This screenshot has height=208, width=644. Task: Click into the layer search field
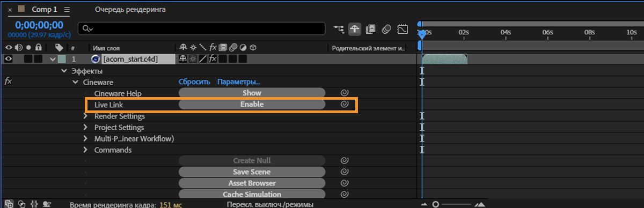coord(202,28)
